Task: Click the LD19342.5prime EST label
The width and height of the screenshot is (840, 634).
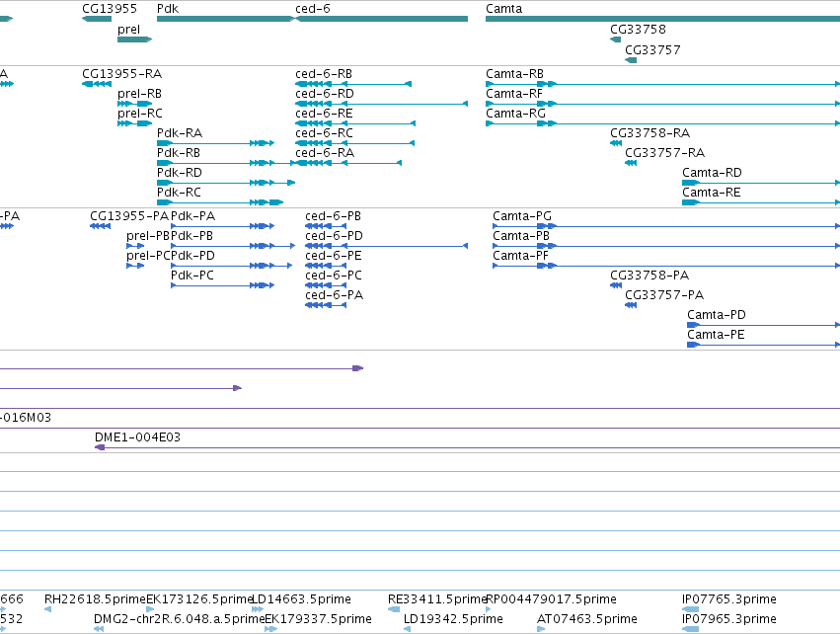Action: (x=453, y=619)
